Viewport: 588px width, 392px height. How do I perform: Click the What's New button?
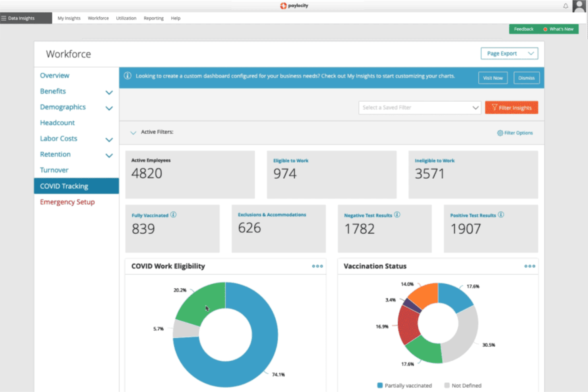(x=559, y=29)
